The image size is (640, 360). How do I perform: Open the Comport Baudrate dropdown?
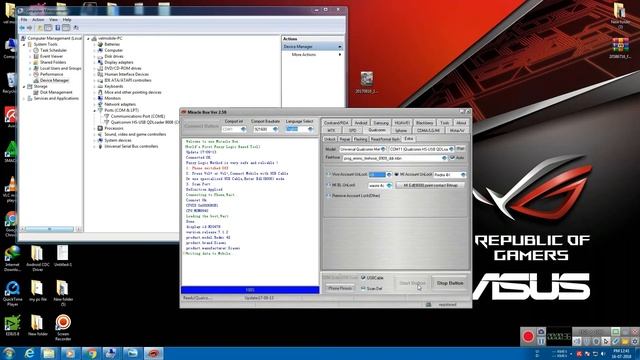coord(276,129)
